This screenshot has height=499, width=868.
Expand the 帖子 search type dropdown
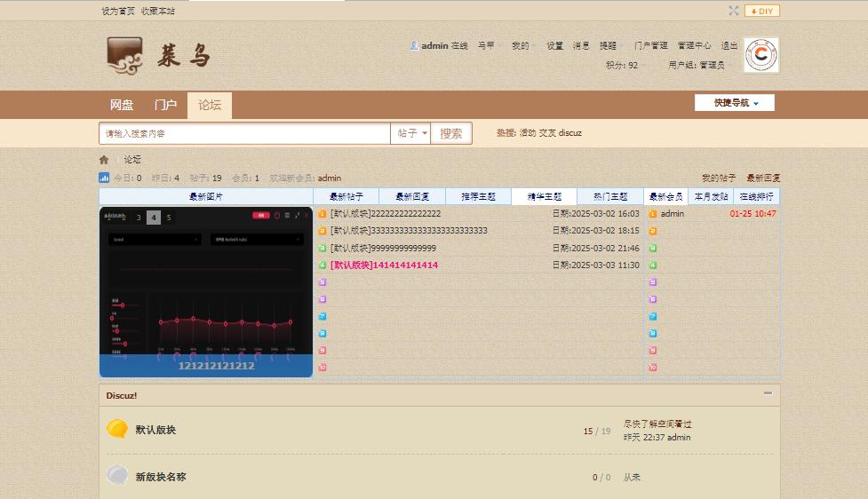[x=410, y=133]
